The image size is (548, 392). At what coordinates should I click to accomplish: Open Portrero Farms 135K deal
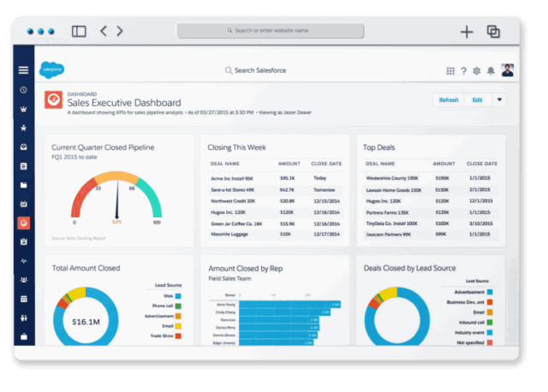point(387,212)
